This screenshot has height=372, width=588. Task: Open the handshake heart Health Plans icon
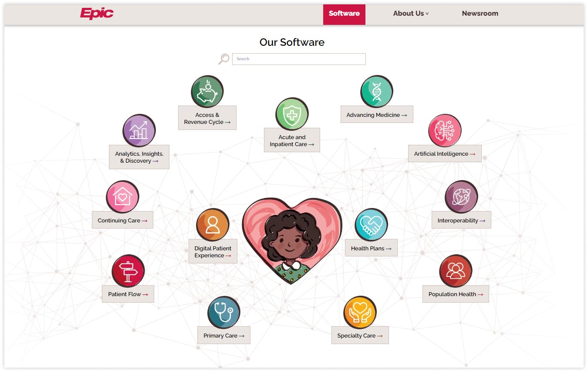(x=371, y=225)
